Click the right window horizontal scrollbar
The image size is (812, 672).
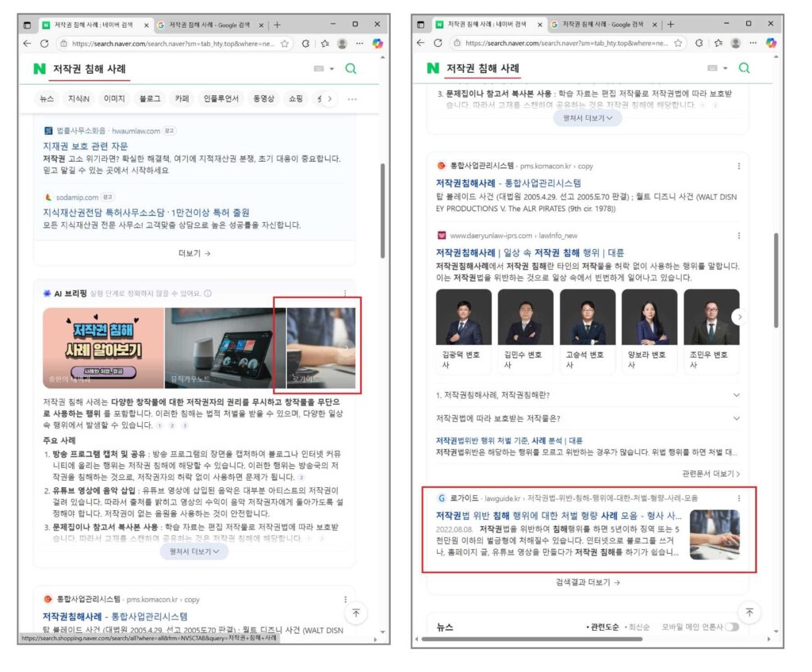click(532, 639)
